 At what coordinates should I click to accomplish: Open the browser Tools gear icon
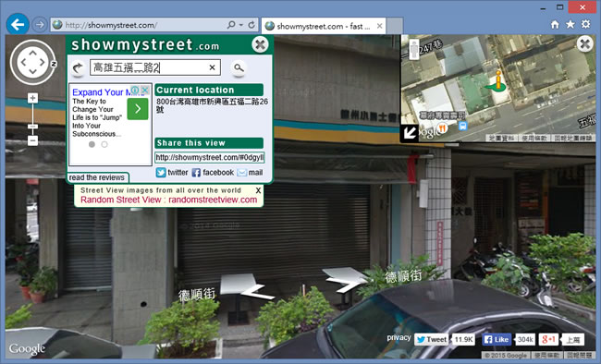point(585,25)
